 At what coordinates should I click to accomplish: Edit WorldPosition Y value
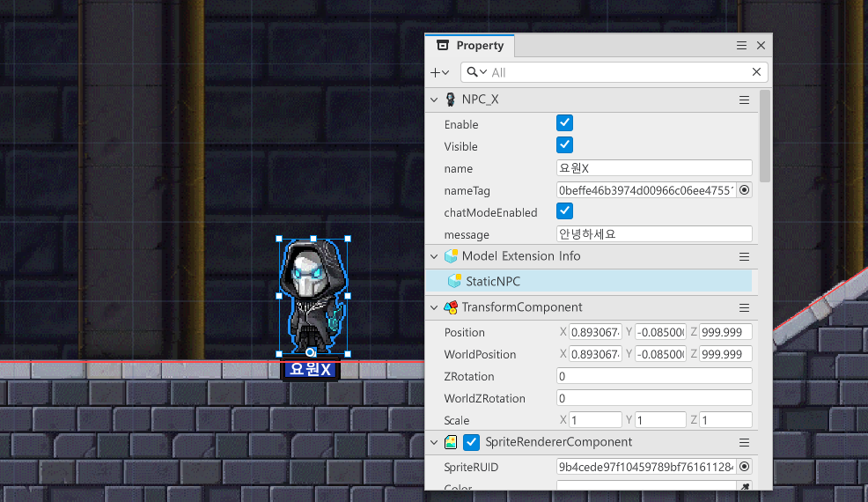(660, 354)
